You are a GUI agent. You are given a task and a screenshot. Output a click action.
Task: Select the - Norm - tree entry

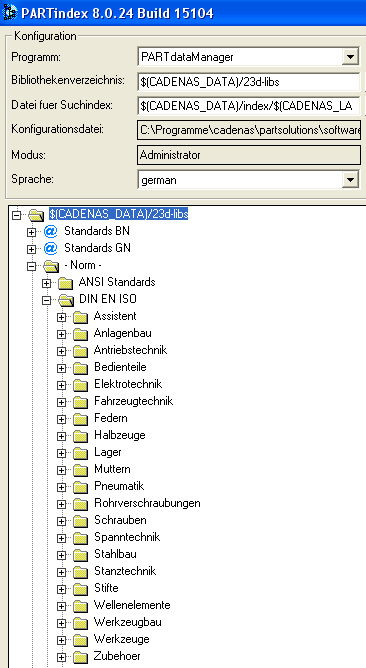(83, 265)
